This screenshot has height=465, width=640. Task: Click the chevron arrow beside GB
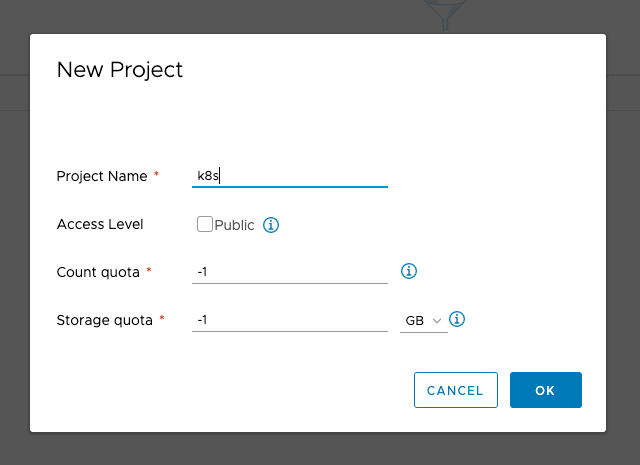click(x=437, y=321)
